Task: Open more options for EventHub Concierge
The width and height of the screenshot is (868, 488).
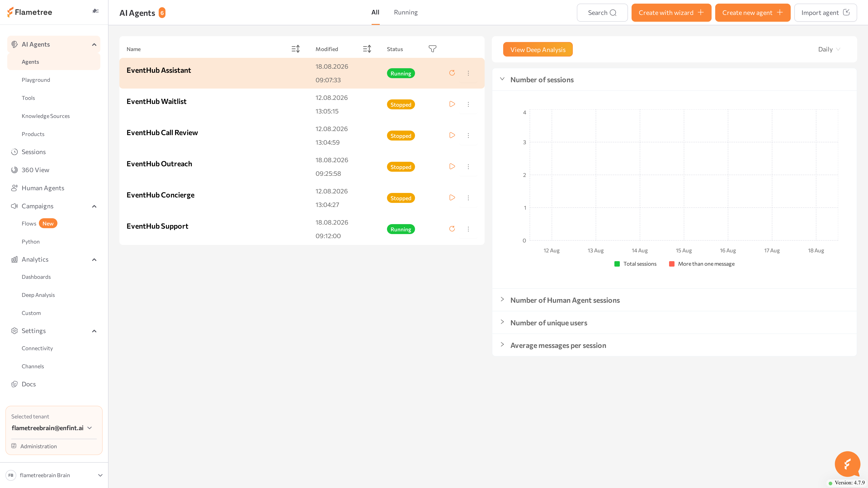Action: pyautogui.click(x=468, y=198)
